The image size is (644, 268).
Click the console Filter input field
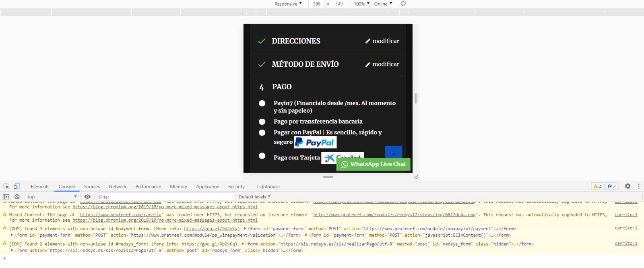point(166,197)
